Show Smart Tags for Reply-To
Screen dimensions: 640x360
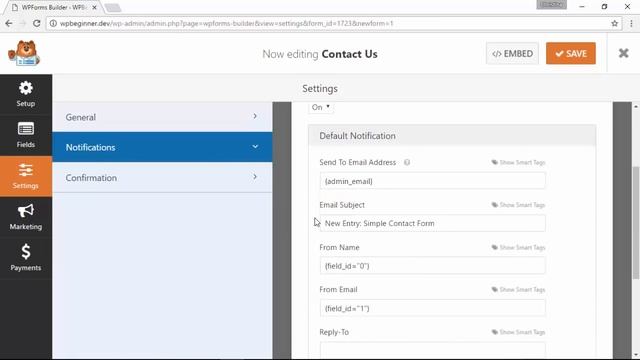pos(518,332)
